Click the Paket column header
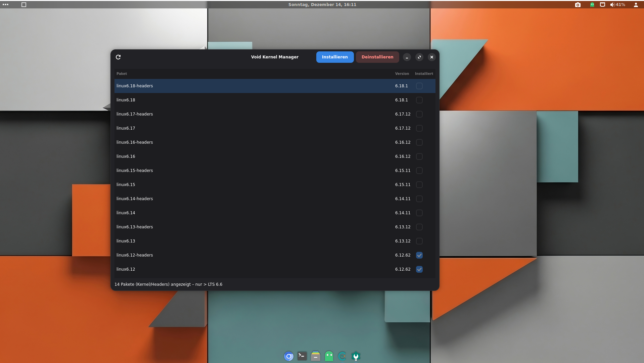The width and height of the screenshot is (644, 363). tap(122, 74)
